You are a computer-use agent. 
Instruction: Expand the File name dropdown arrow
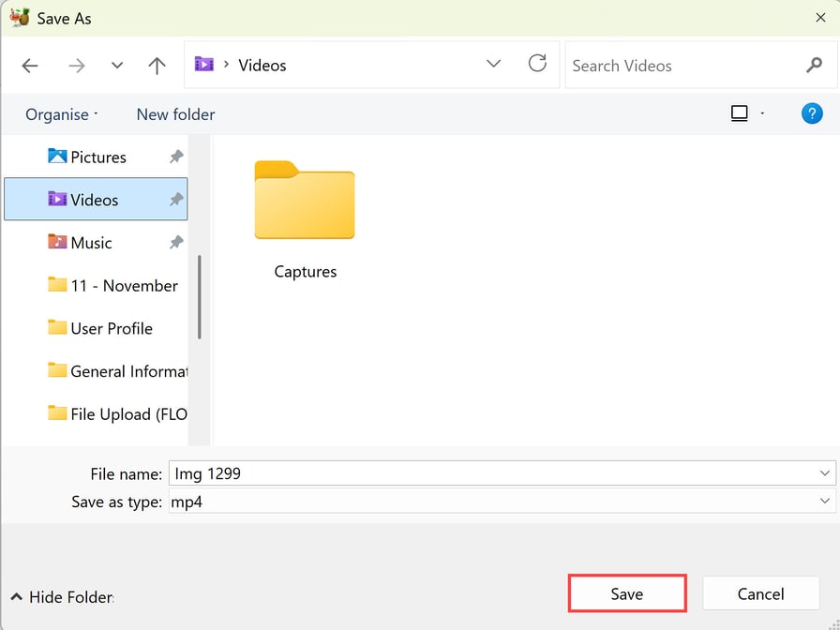pyautogui.click(x=824, y=473)
